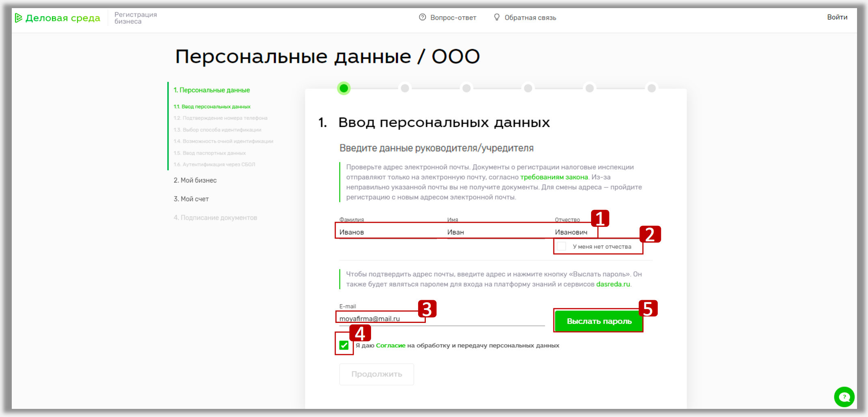Click Войти in the top right

click(x=838, y=17)
